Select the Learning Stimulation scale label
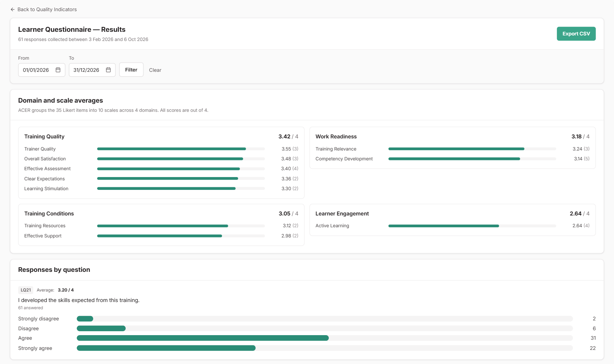Screen dimensions: 614x364 (46, 189)
